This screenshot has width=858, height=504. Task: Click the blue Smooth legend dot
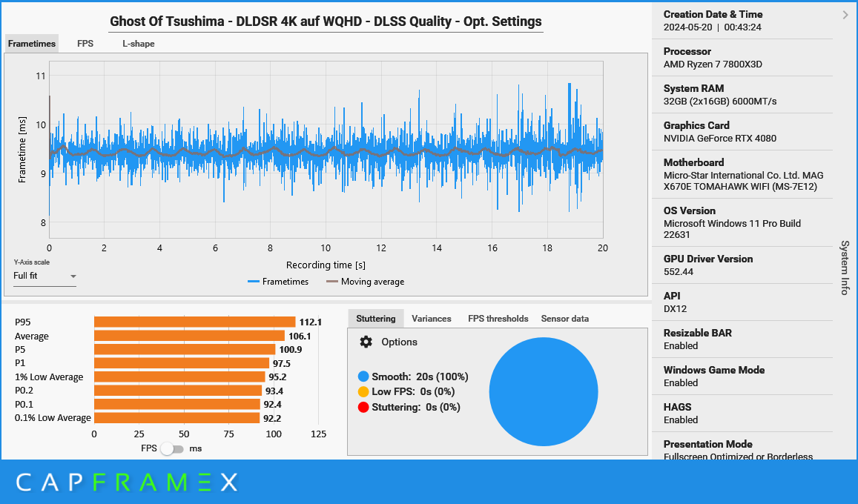(x=363, y=377)
